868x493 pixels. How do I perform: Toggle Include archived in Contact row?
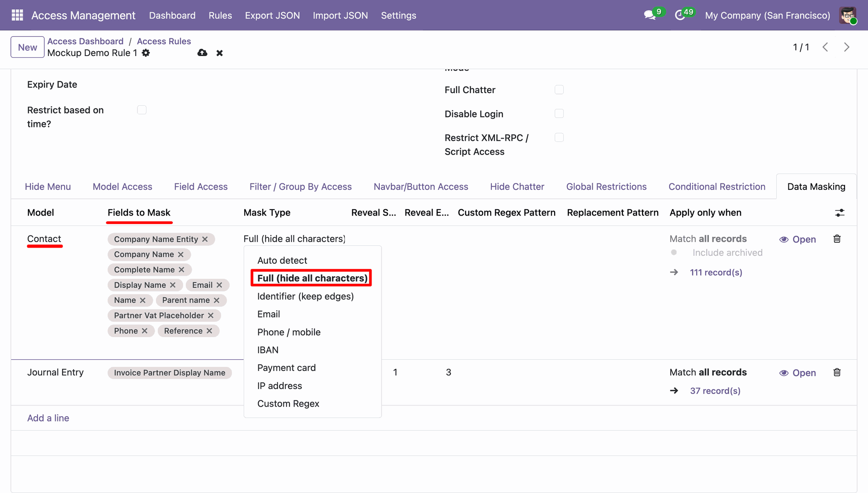click(674, 253)
